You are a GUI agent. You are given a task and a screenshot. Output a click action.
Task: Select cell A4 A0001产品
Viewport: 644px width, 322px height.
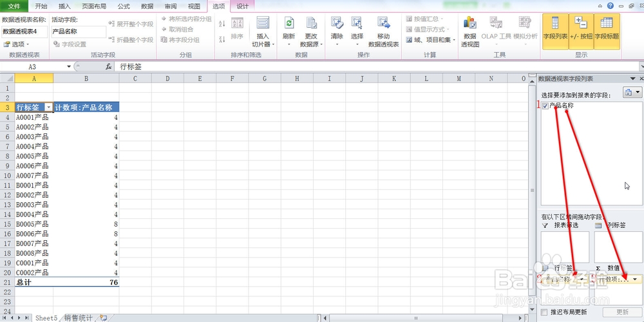pyautogui.click(x=33, y=117)
